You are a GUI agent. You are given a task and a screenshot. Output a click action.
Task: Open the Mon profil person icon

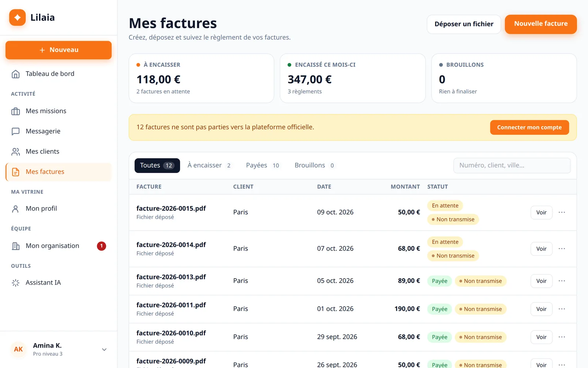[x=15, y=209]
